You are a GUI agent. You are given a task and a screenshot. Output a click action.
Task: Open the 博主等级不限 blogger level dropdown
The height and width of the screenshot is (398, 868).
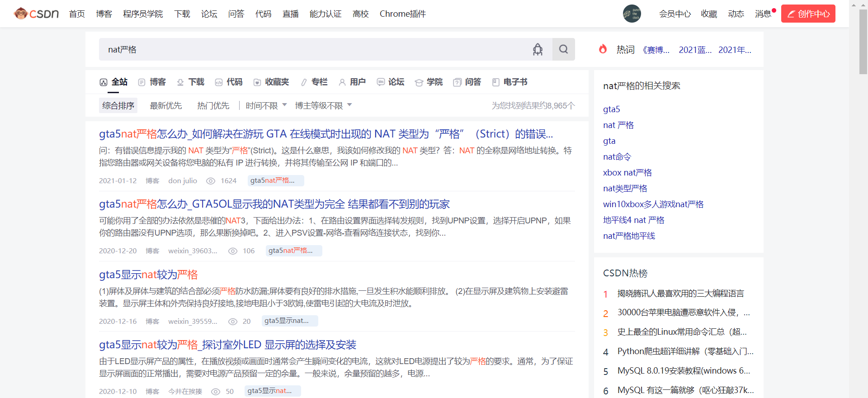[323, 105]
